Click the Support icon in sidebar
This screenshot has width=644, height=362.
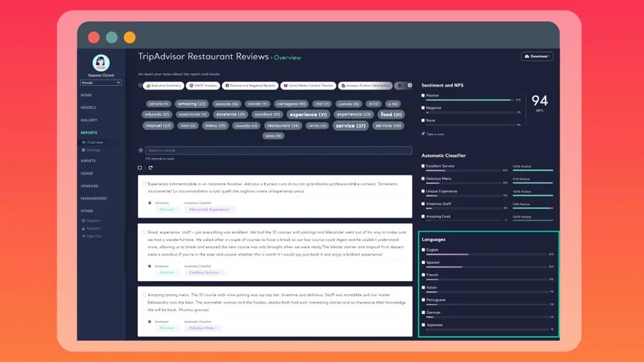click(x=84, y=221)
